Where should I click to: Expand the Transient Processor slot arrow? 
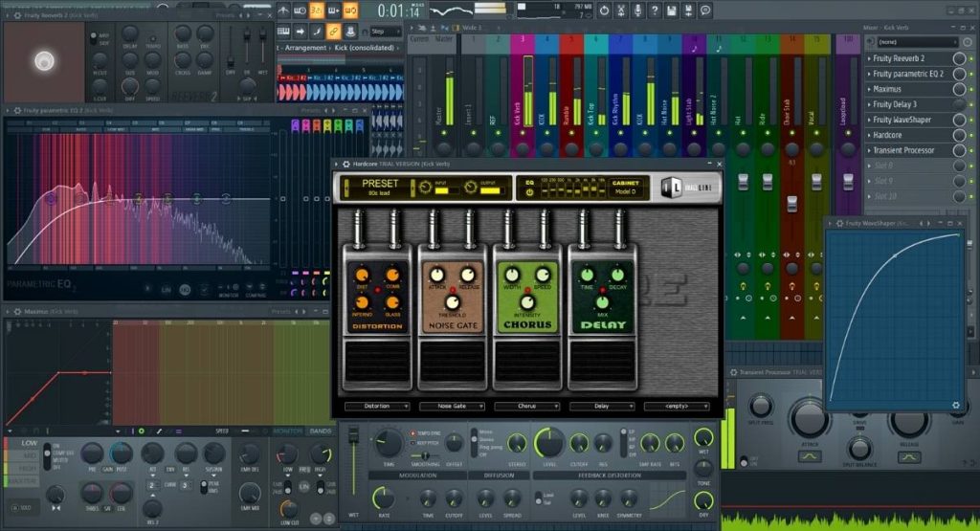tap(869, 150)
